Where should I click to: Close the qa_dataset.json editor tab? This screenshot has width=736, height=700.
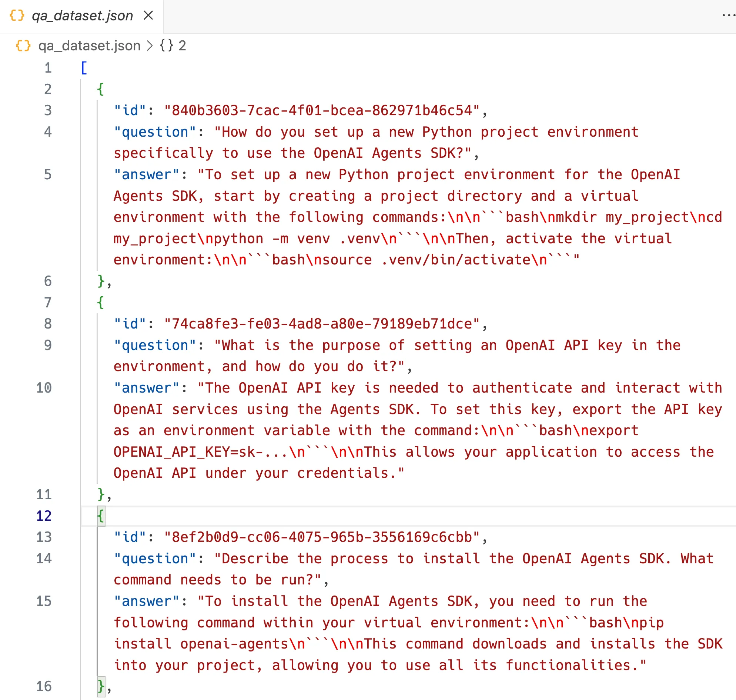148,15
